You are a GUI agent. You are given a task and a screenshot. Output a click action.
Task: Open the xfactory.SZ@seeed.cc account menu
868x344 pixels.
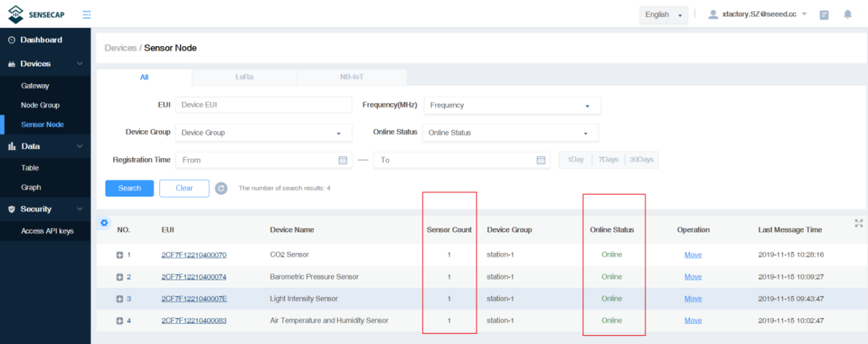(x=757, y=14)
